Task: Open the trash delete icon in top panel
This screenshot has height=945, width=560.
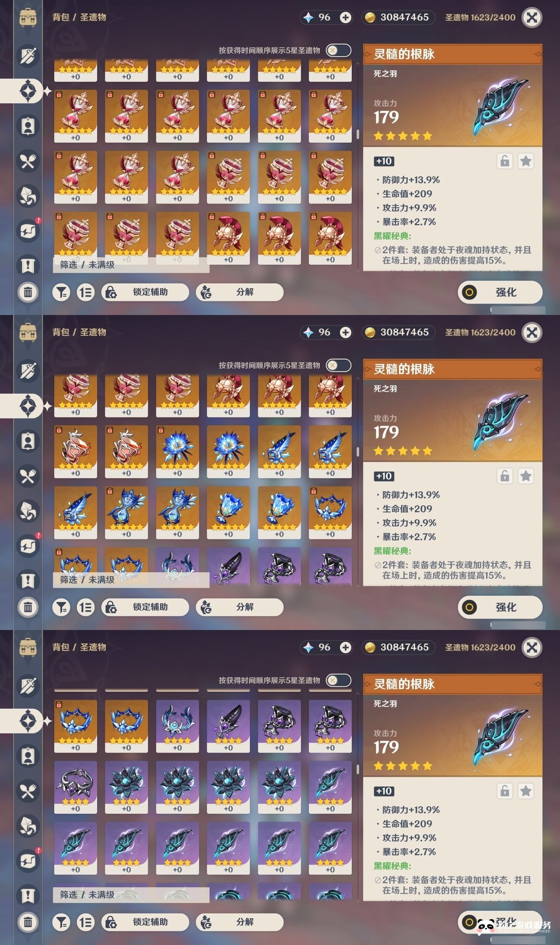Action: (28, 292)
